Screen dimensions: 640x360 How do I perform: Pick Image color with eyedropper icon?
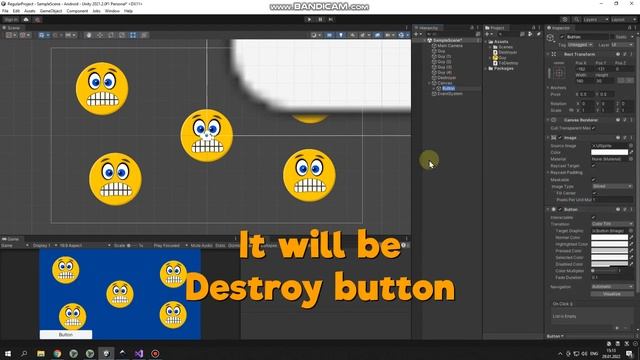[631, 152]
